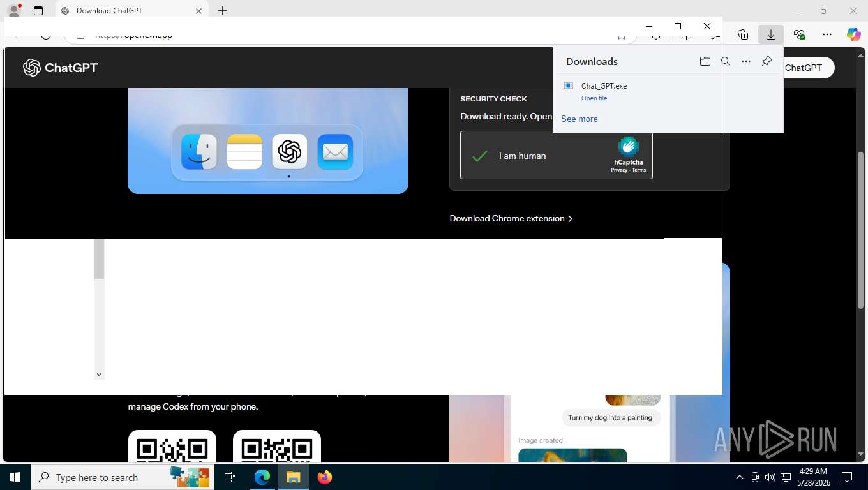Open the Copilot sidebar icon
This screenshot has width=868, height=490.
(x=853, y=34)
